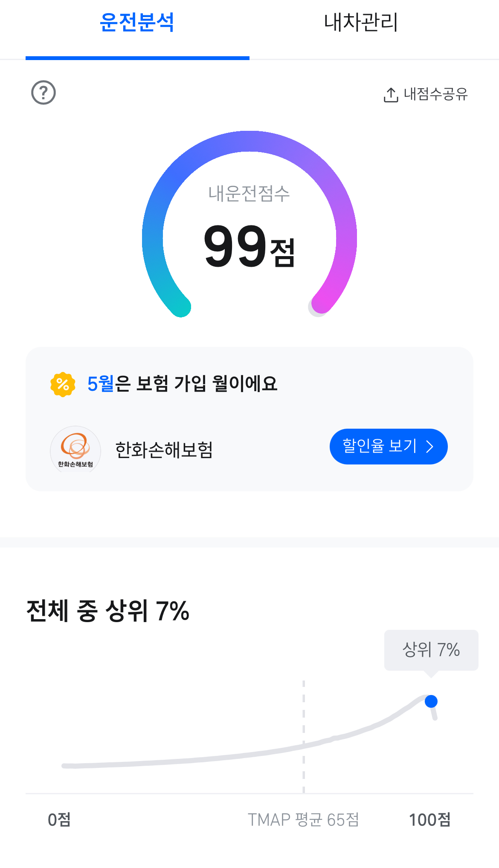This screenshot has width=499, height=868.
Task: Tap the 100점 axis label
Action: click(x=429, y=819)
